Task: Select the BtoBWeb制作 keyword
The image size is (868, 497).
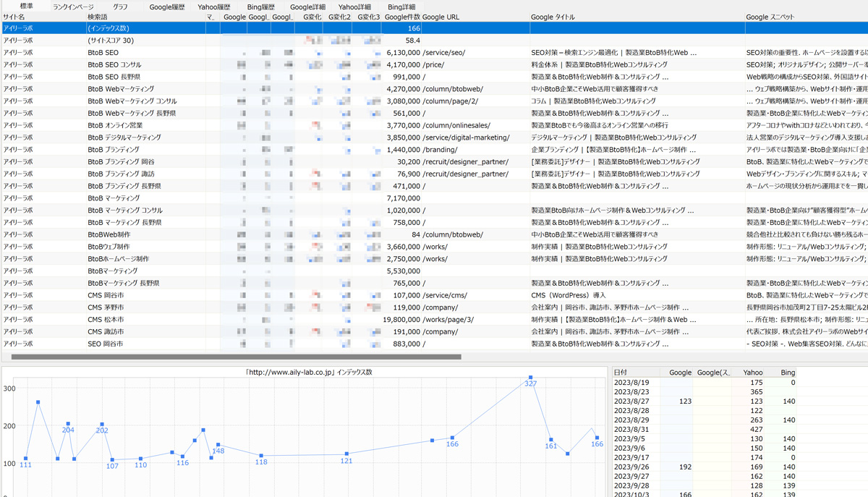Action: 109,234
